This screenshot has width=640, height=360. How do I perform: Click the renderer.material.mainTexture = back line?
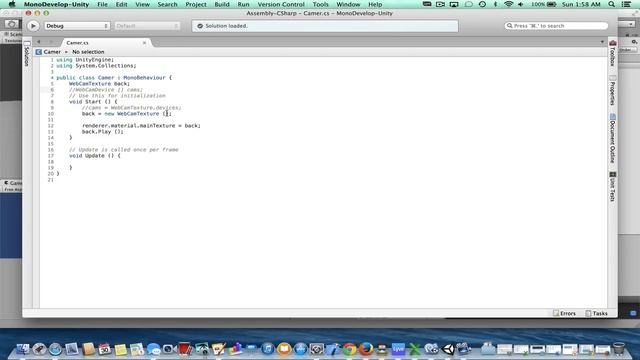[141, 126]
